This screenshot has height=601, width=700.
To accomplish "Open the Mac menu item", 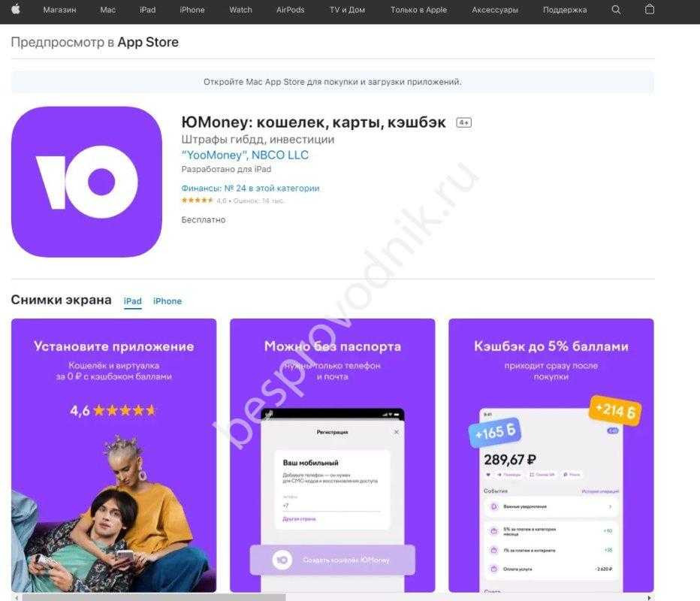I will coord(108,10).
